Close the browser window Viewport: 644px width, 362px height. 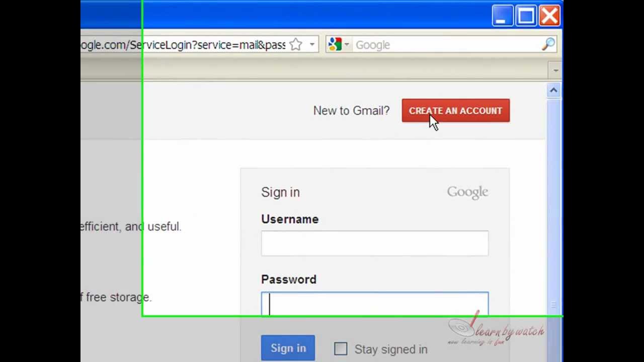coord(549,16)
